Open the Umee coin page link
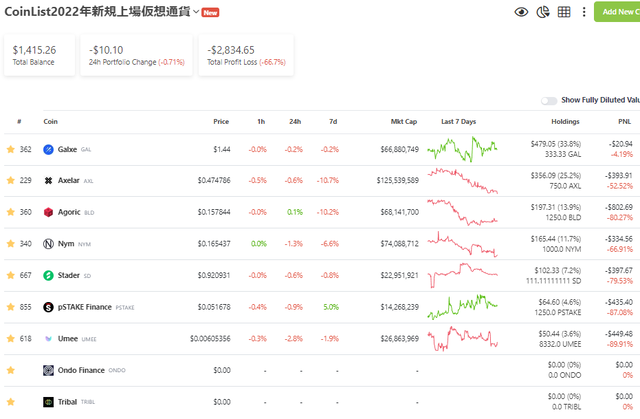The height and width of the screenshot is (419, 640). coord(68,339)
